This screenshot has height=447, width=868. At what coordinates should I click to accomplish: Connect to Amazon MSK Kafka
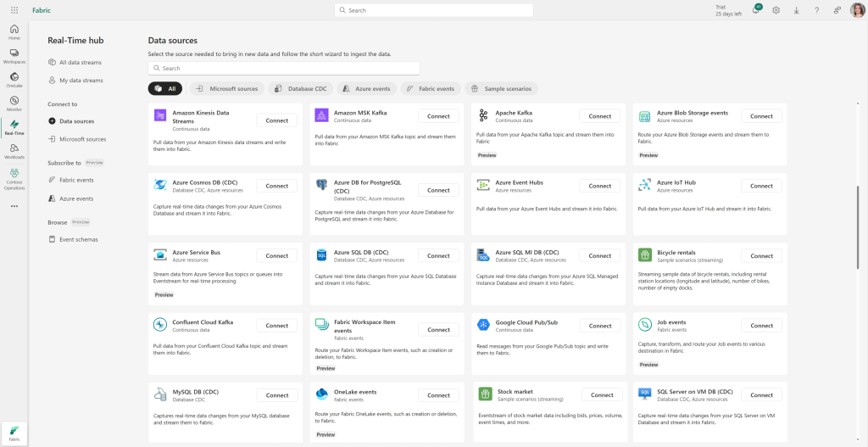(438, 116)
